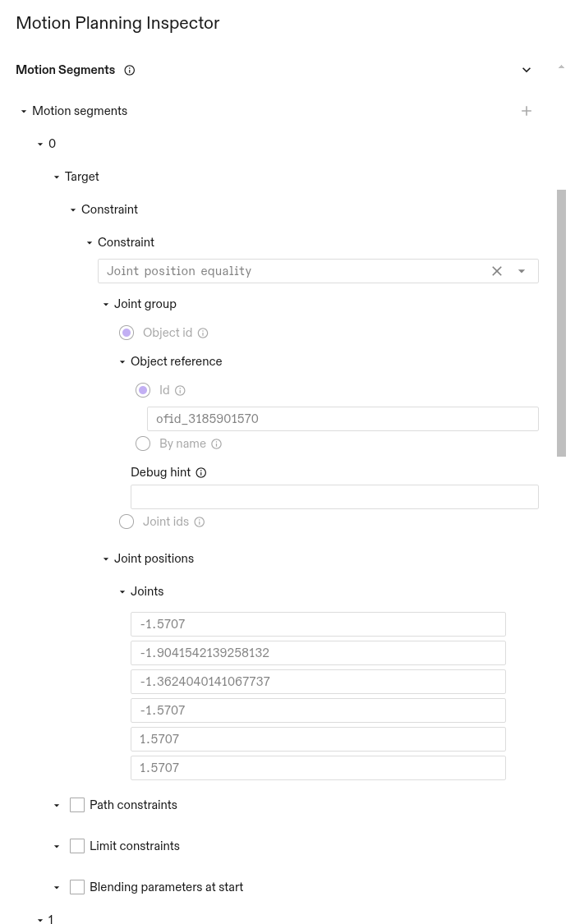Click the add segment plus icon
This screenshot has width=575, height=924.
[527, 111]
